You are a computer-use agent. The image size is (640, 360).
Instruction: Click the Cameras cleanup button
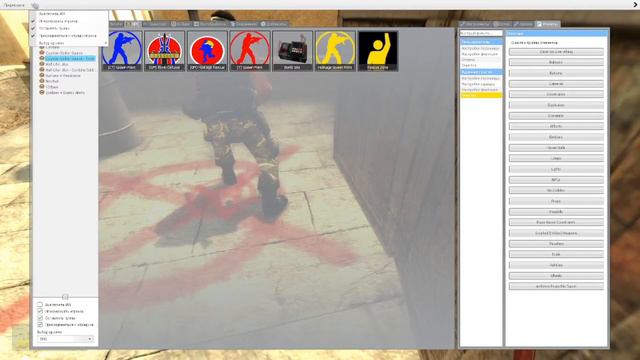click(x=556, y=84)
